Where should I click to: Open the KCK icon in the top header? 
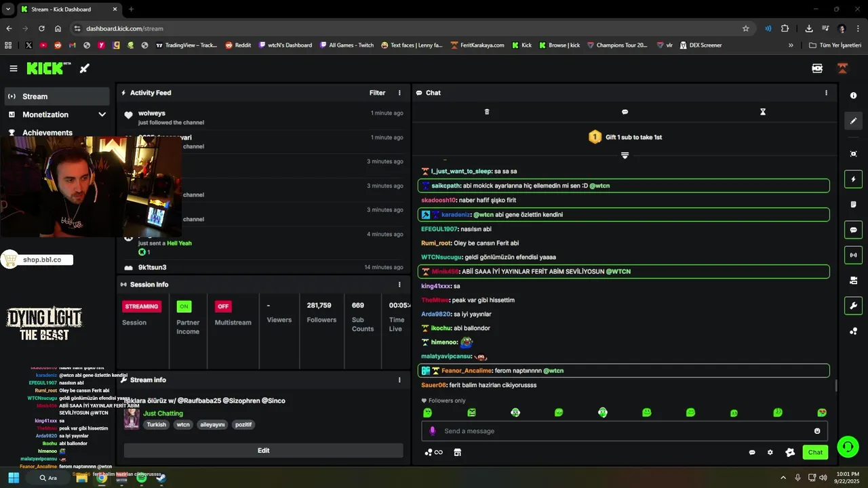pos(817,68)
